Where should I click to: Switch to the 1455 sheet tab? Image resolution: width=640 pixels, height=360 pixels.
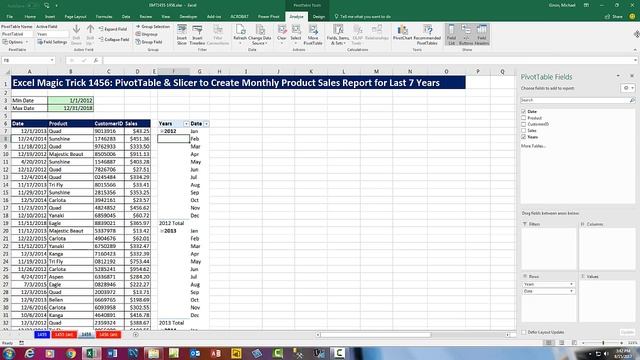coord(42,335)
